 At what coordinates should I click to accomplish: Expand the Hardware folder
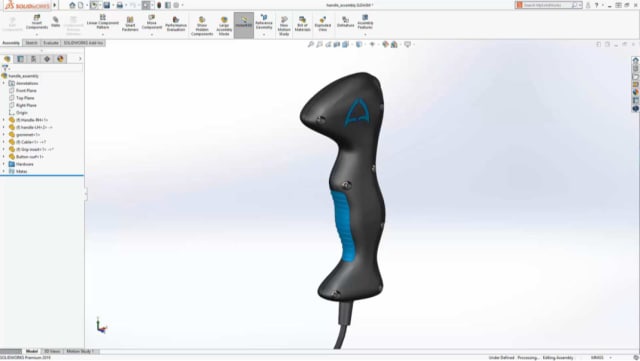4,164
